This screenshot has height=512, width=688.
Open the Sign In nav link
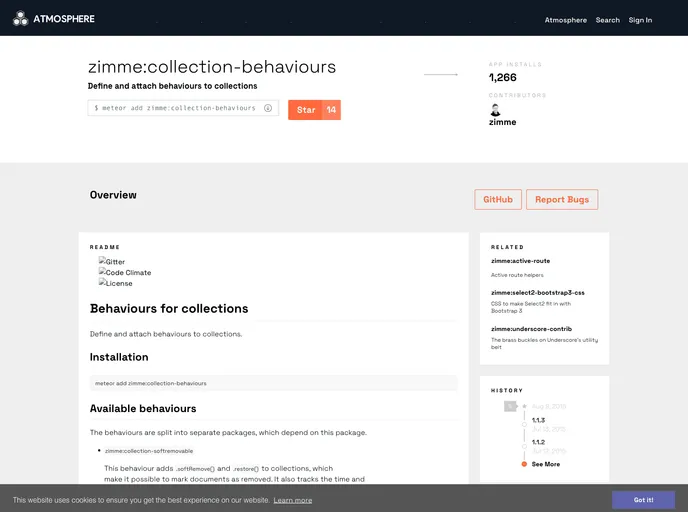640,20
